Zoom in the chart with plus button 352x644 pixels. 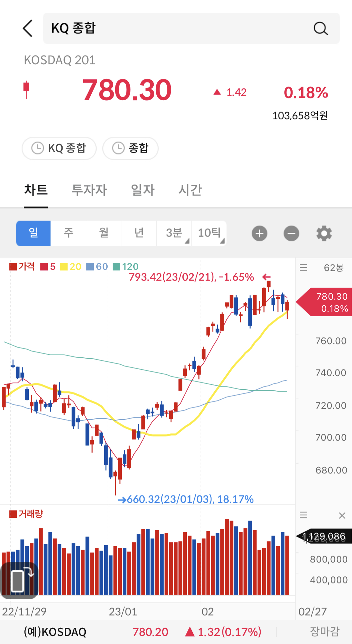tap(259, 233)
